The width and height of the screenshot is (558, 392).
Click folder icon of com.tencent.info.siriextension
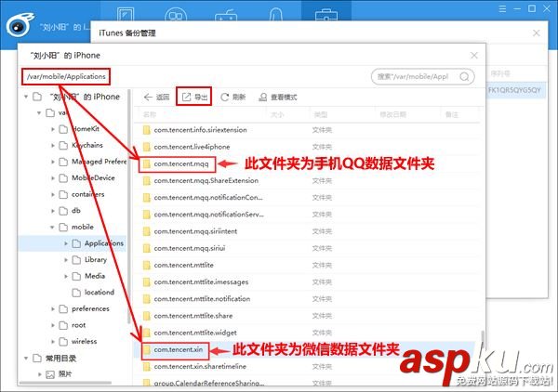pos(146,130)
